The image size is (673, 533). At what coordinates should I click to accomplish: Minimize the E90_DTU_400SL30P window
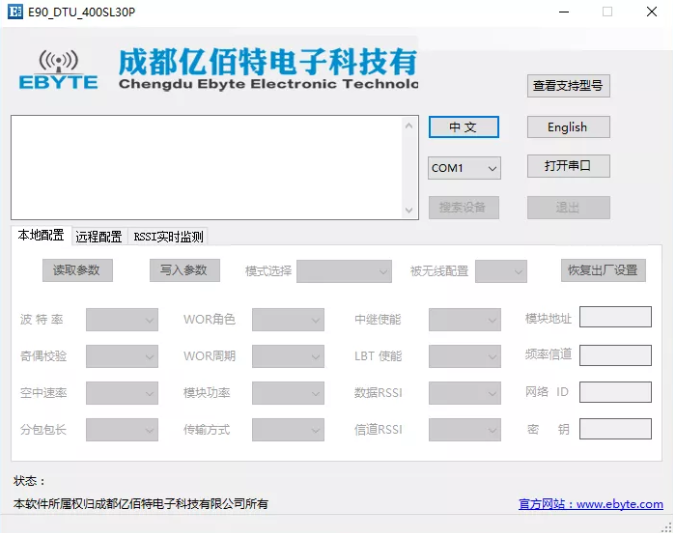click(x=564, y=12)
